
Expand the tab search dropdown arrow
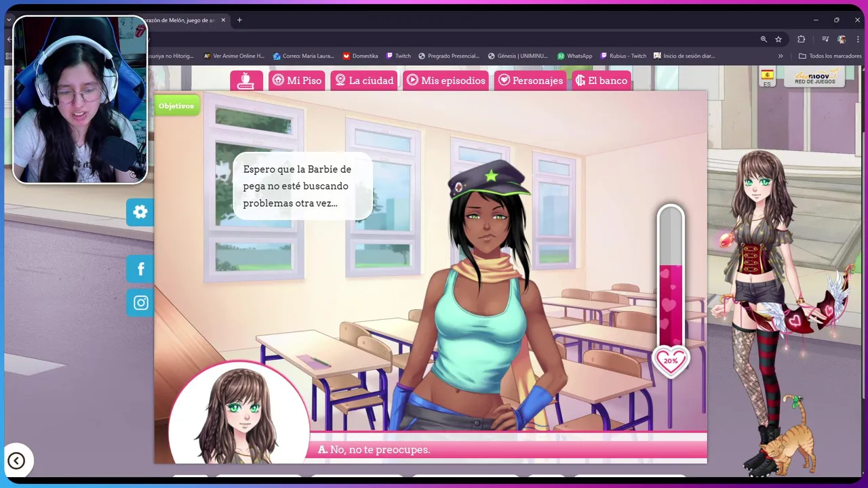coord(9,20)
